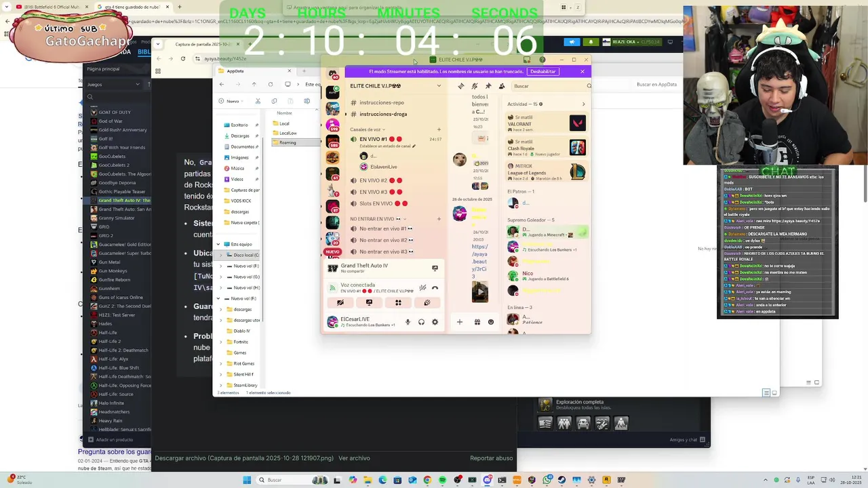868x488 pixels.
Task: Go up one level in File Explorer
Action: coord(254,84)
